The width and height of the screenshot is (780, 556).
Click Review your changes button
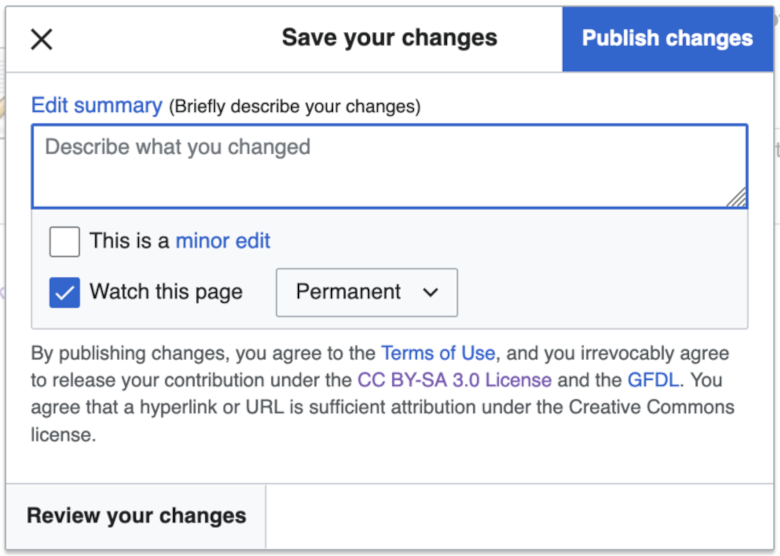point(136,516)
